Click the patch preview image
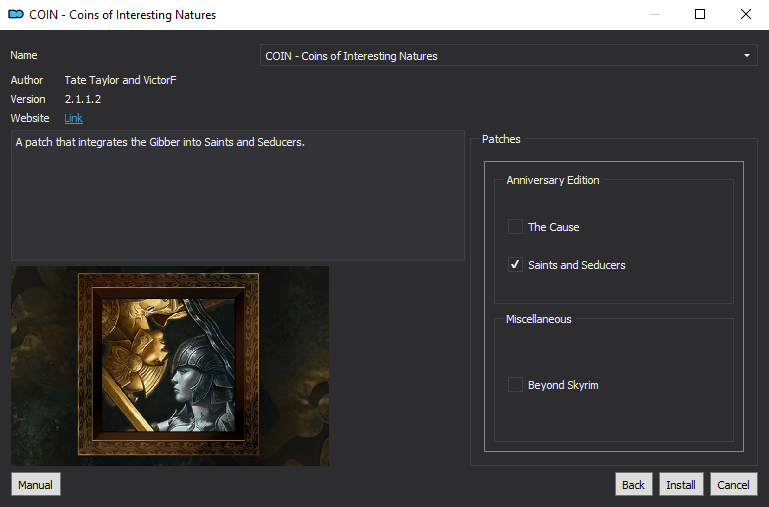The width and height of the screenshot is (769, 507). click(x=170, y=366)
